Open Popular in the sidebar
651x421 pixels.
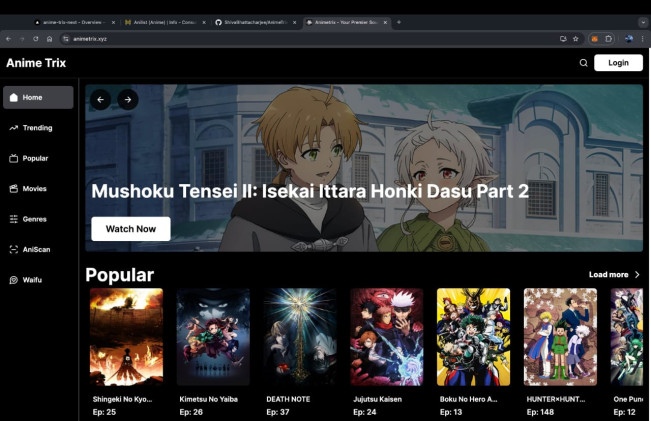[x=29, y=158]
